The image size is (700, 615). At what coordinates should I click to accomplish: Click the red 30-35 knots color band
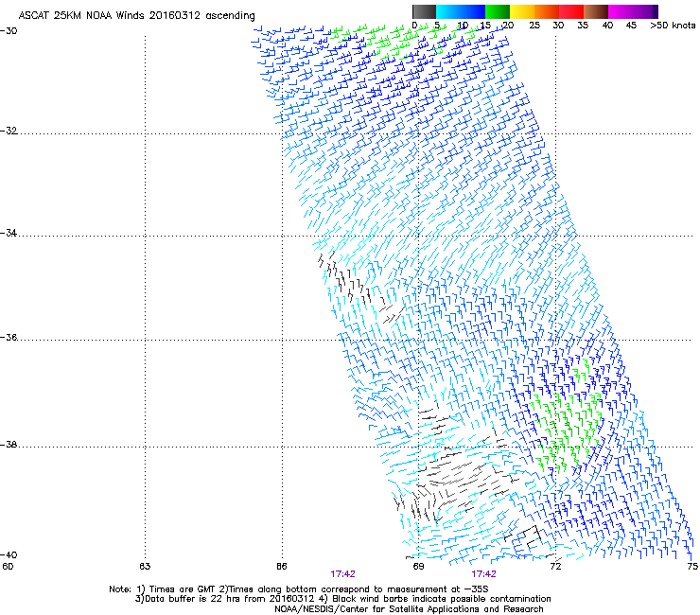[571, 11]
